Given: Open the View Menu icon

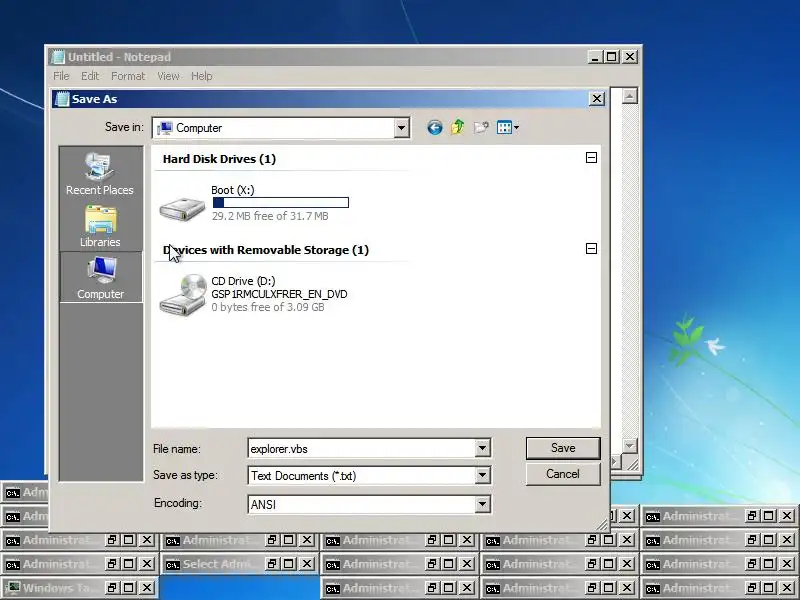Looking at the screenshot, I should 504,127.
